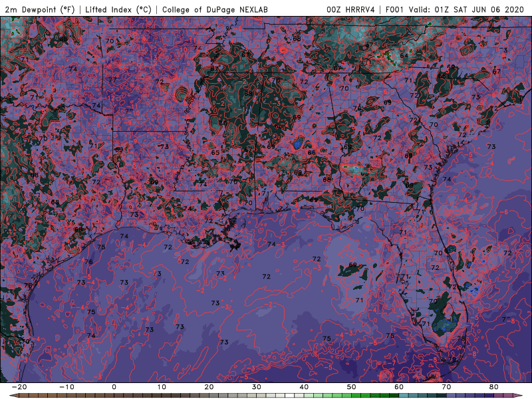Viewport: 532px width, 399px height.
Task: Click the '79' dewpoint value near south Florida
Action: point(452,359)
